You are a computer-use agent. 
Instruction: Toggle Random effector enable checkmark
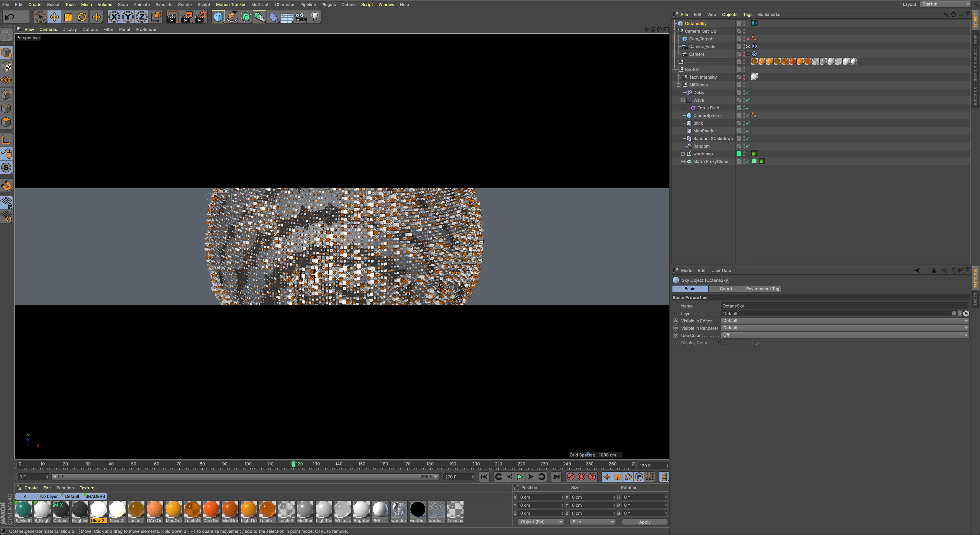click(748, 146)
